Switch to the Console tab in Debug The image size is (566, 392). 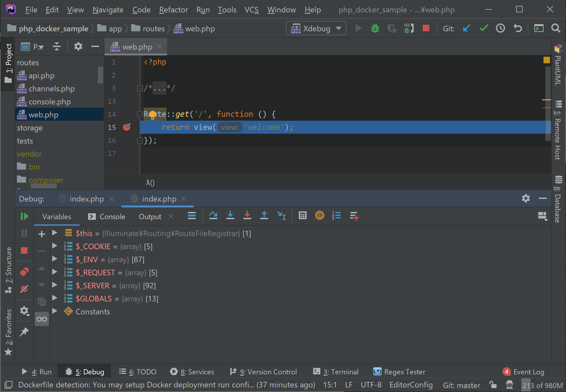point(112,216)
